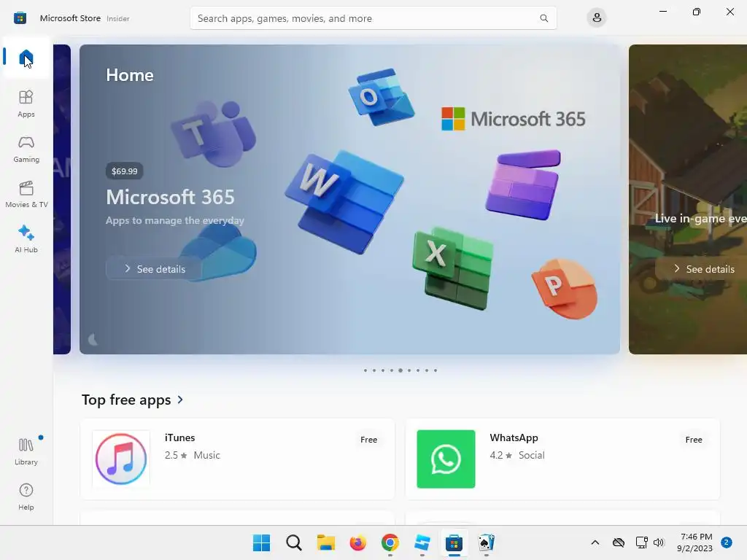Open the Windows Start menu
This screenshot has height=560, width=747.
click(x=262, y=542)
